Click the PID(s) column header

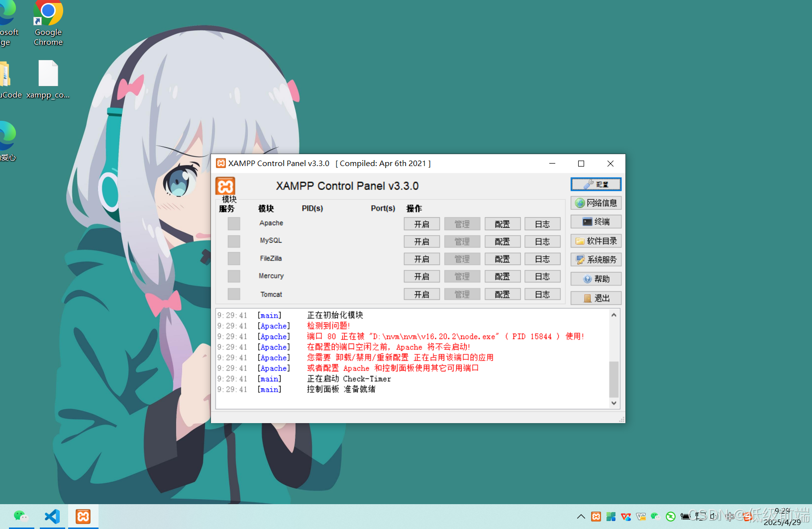pyautogui.click(x=312, y=208)
